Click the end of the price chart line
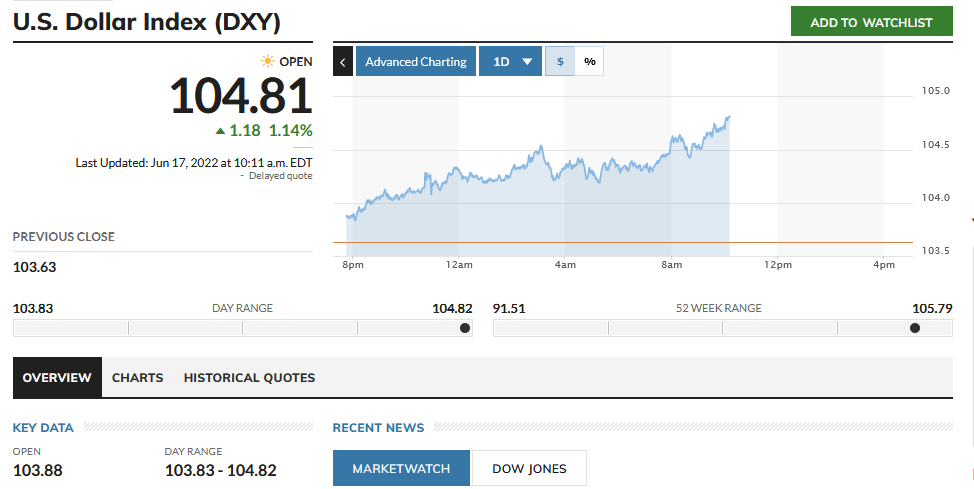 [729, 116]
